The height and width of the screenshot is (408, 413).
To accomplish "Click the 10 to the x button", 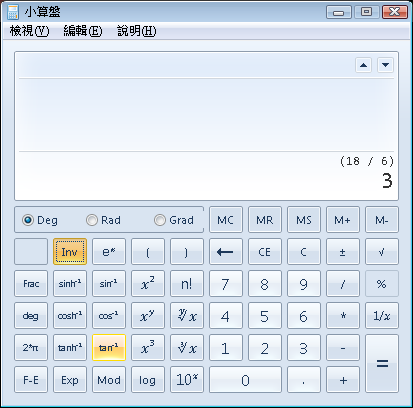I will [187, 380].
